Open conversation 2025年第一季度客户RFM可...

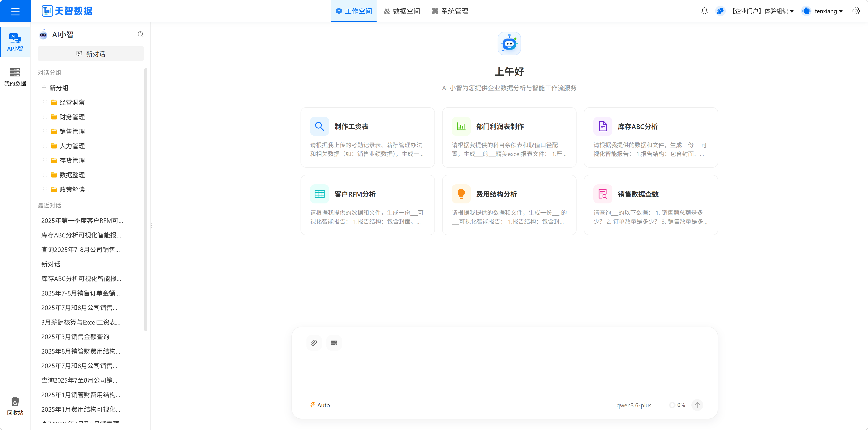[82, 220]
